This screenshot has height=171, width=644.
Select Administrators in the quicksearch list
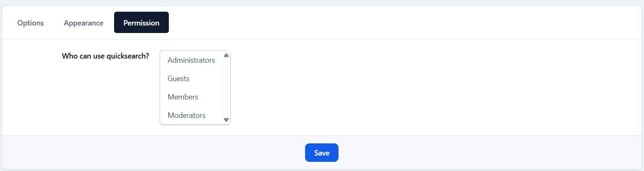click(191, 60)
